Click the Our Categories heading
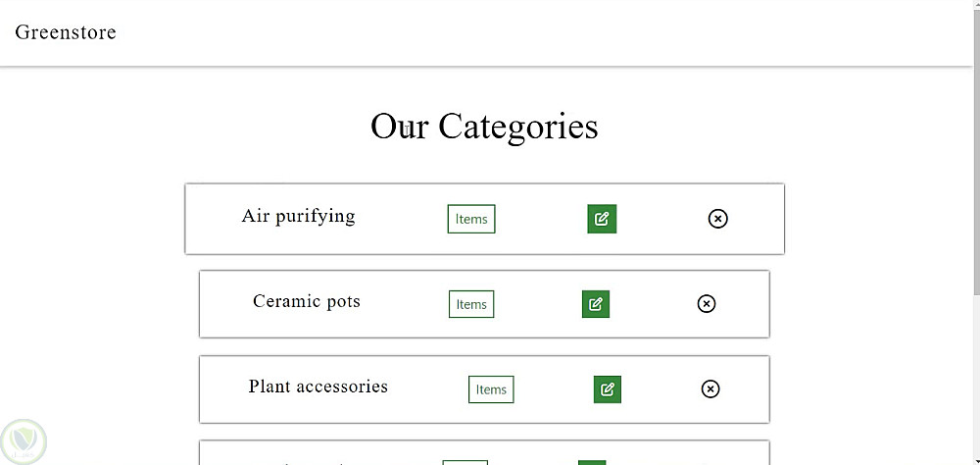The height and width of the screenshot is (465, 980). [x=484, y=127]
